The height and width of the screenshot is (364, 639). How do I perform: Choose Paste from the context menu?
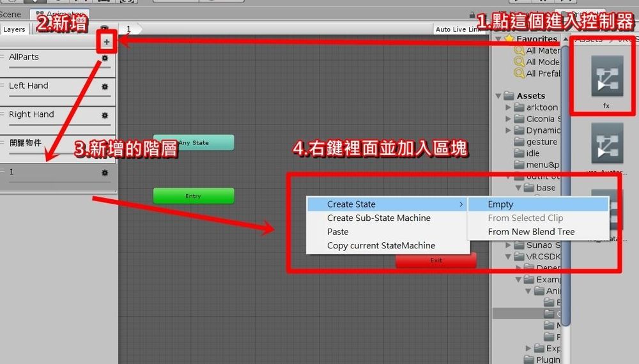[387, 232]
